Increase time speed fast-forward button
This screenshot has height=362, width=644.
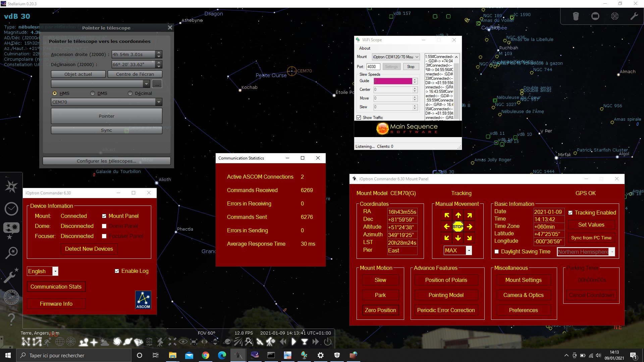(x=316, y=342)
